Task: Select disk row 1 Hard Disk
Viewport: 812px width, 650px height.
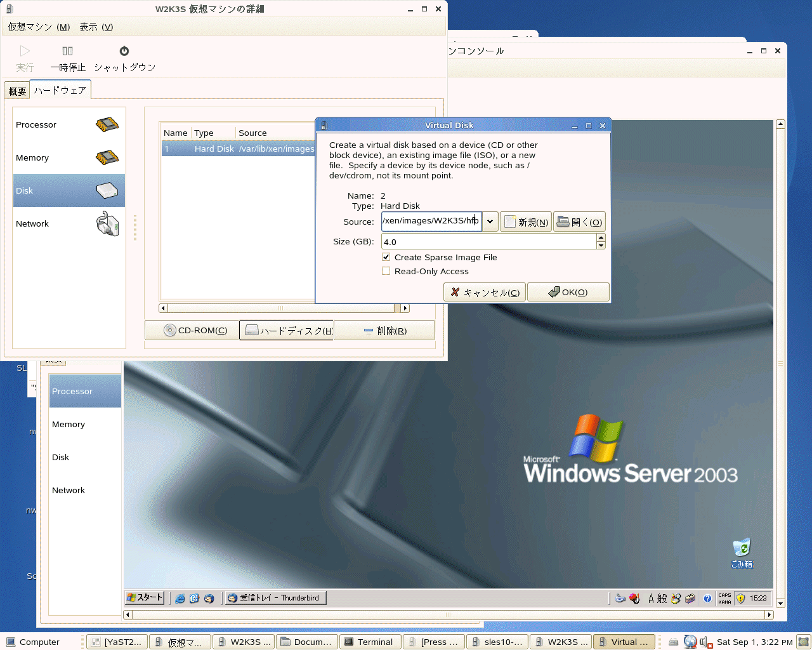Action: tap(239, 149)
